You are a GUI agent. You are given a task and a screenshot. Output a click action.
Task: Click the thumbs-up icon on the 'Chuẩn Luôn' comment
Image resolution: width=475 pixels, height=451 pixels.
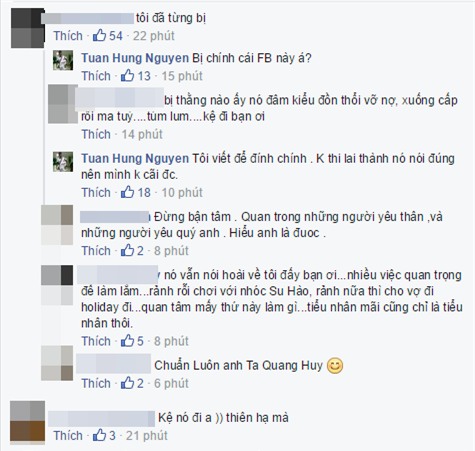[x=127, y=383]
